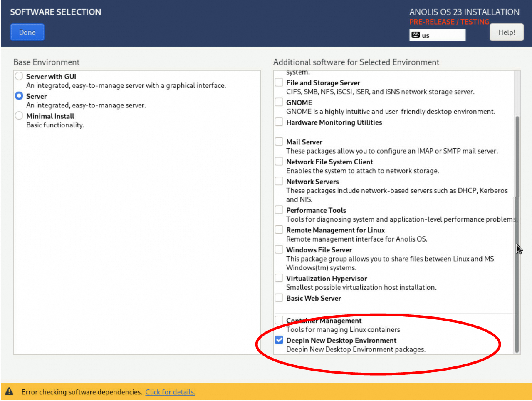
Task: Choose the Minimal Install radio option
Action: click(19, 116)
